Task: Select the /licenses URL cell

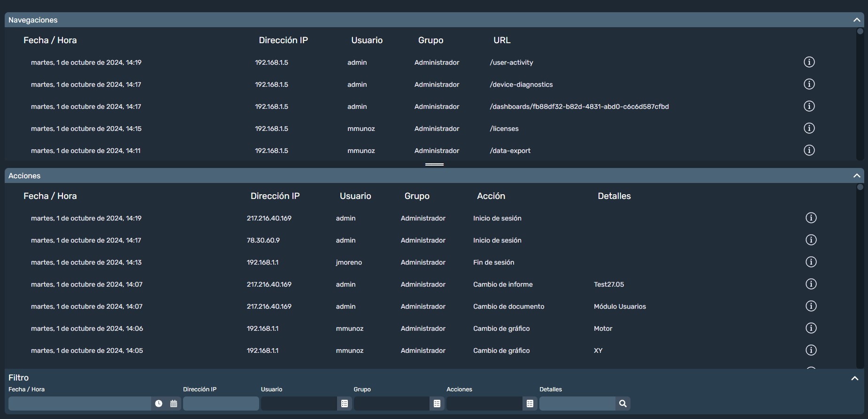Action: coord(504,129)
